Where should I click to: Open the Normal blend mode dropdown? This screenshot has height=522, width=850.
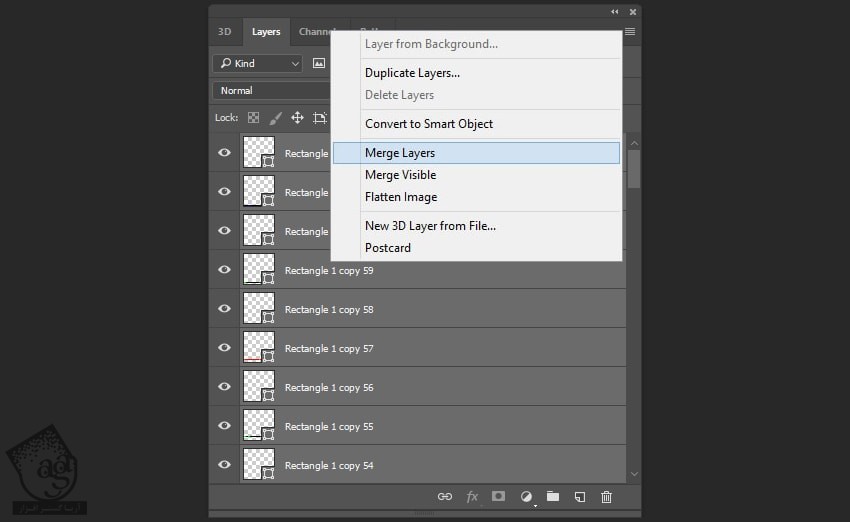(x=272, y=91)
